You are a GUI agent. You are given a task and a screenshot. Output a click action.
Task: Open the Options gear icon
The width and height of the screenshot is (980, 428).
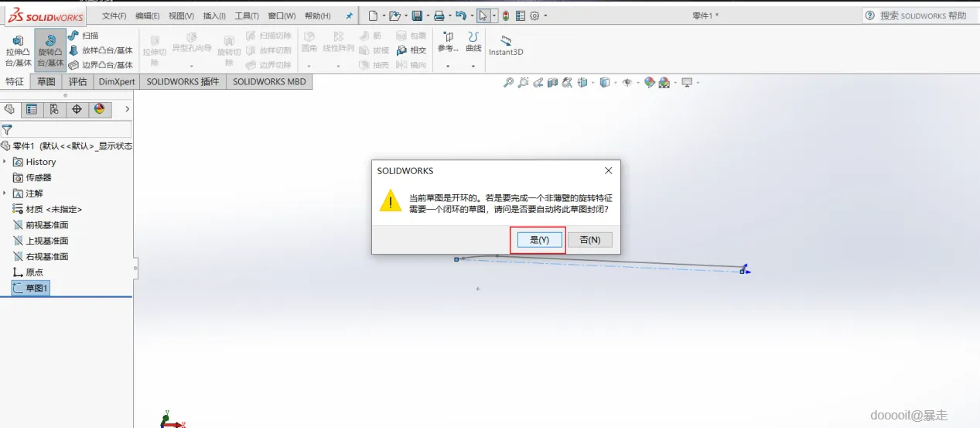coord(534,15)
